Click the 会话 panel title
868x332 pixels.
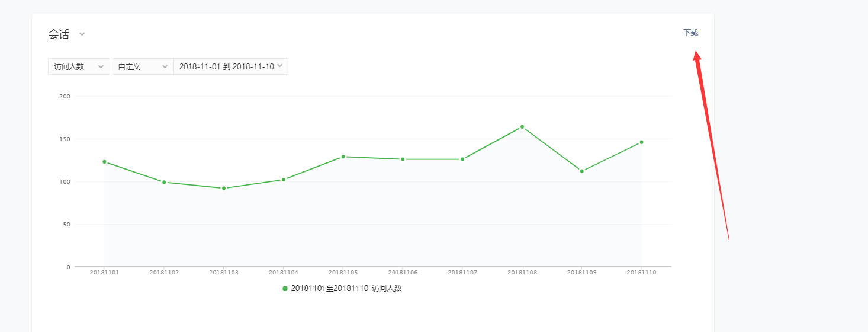tap(59, 34)
